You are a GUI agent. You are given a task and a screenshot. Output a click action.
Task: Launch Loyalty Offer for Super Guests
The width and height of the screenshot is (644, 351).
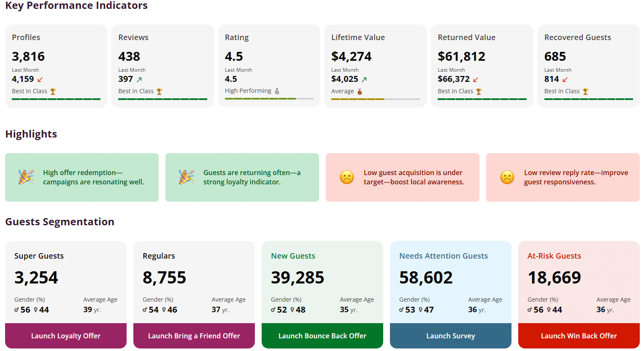(65, 336)
